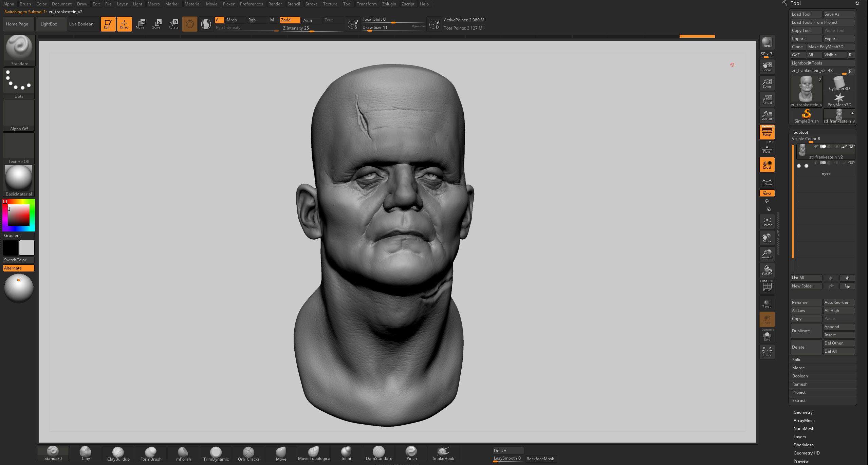Screen dimensions: 868x465
Task: Click the Scroll canvas icon
Action: (x=767, y=67)
